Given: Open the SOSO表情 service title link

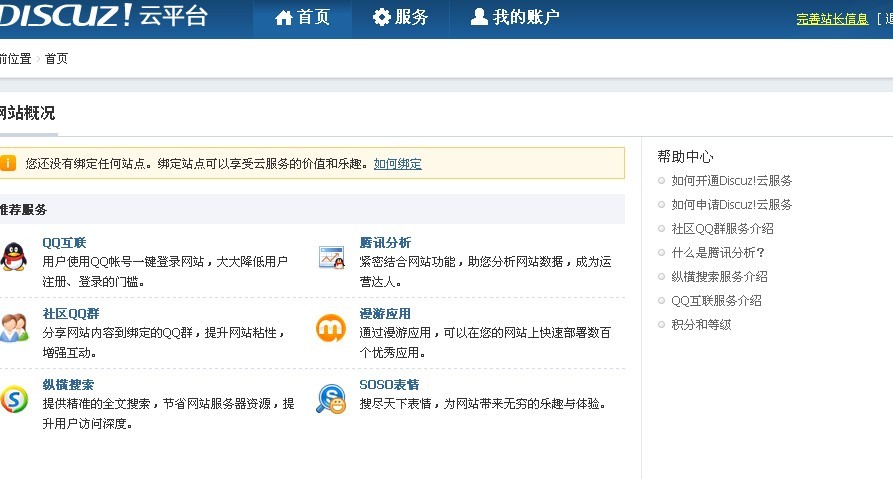Looking at the screenshot, I should (x=389, y=385).
